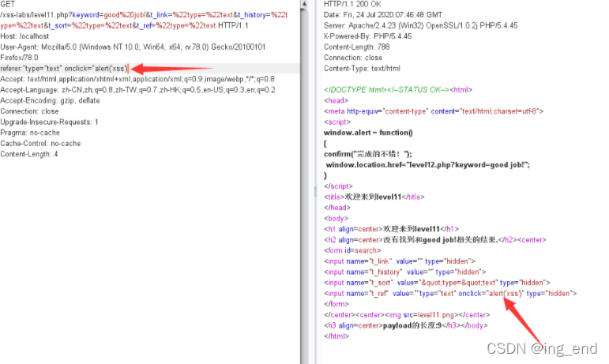Click the response 'Connection: close' line
This screenshot has width=609, height=364.
353,58
